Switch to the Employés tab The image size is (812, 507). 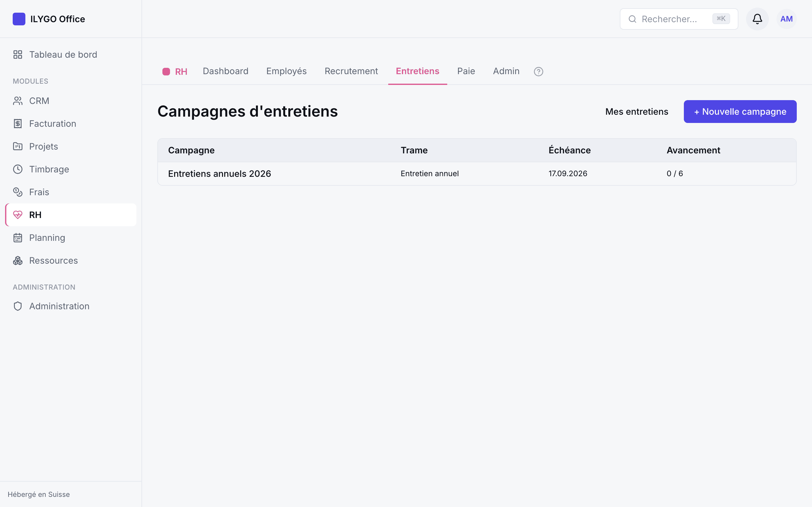(x=286, y=71)
